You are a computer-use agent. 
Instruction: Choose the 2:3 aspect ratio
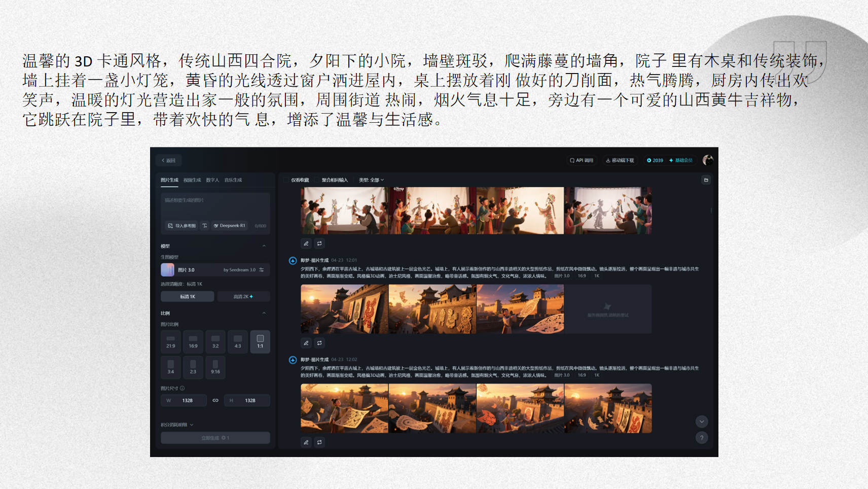point(193,367)
